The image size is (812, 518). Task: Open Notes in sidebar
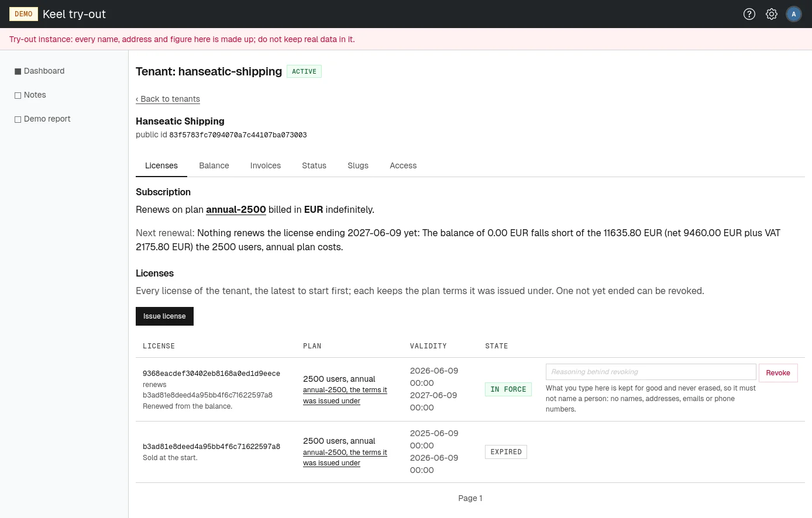coord(30,95)
